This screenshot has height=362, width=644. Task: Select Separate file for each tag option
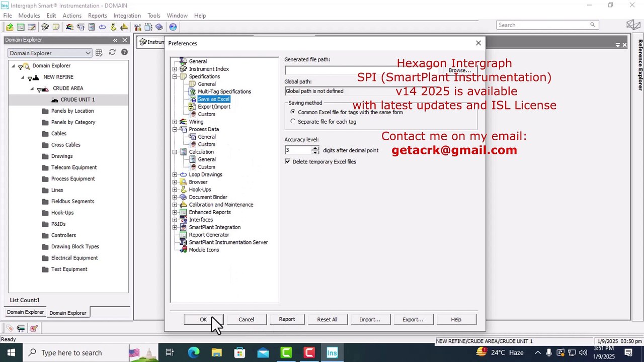click(293, 122)
